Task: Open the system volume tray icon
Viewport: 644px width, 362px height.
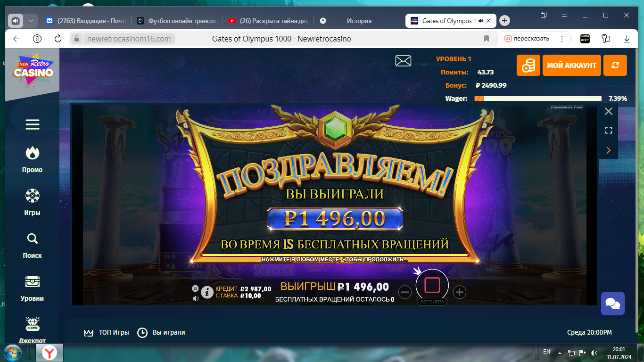Action: [x=594, y=353]
